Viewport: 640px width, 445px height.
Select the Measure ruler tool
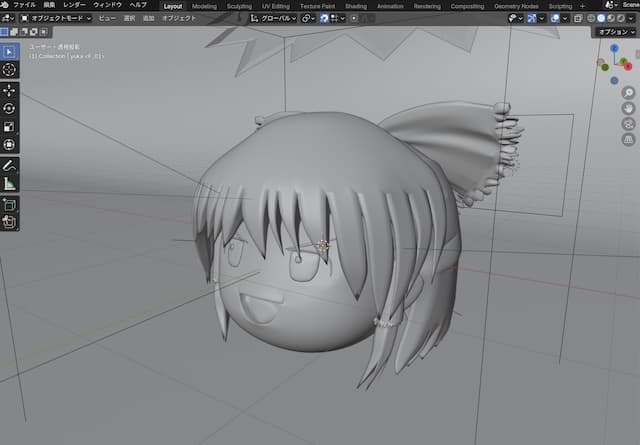pos(10,184)
